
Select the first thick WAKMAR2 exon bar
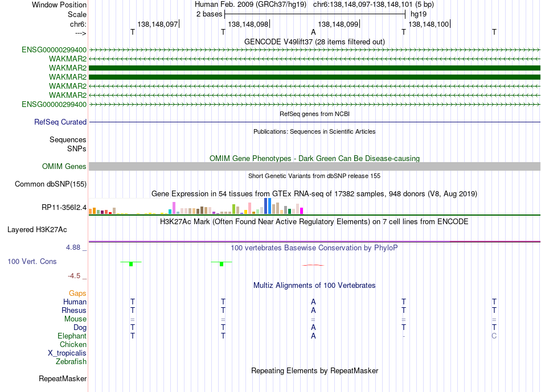[x=314, y=68]
